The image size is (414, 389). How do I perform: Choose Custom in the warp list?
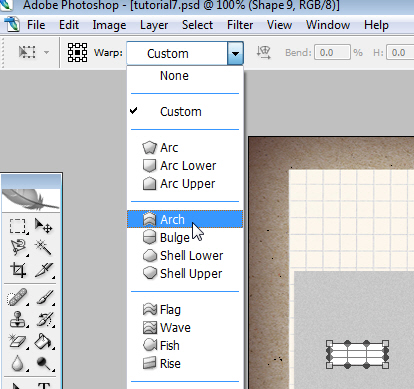(185, 112)
